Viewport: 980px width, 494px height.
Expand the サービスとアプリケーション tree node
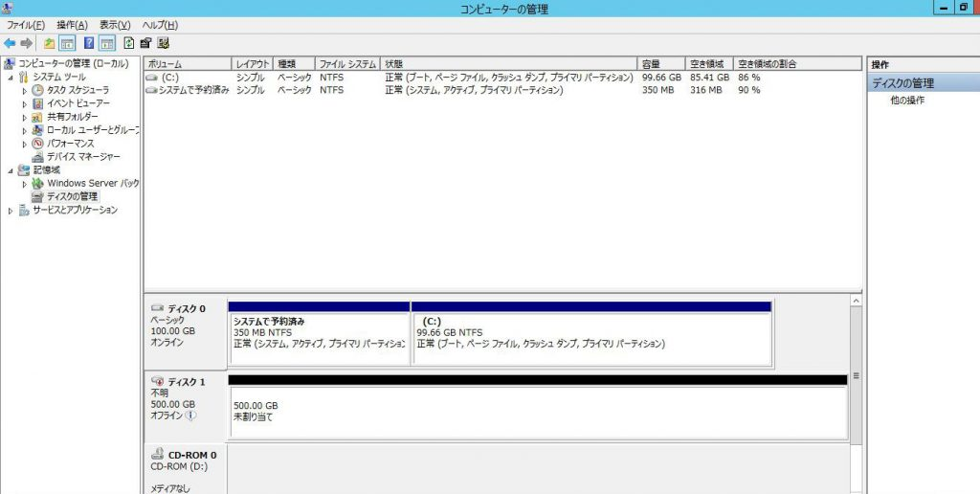point(11,211)
